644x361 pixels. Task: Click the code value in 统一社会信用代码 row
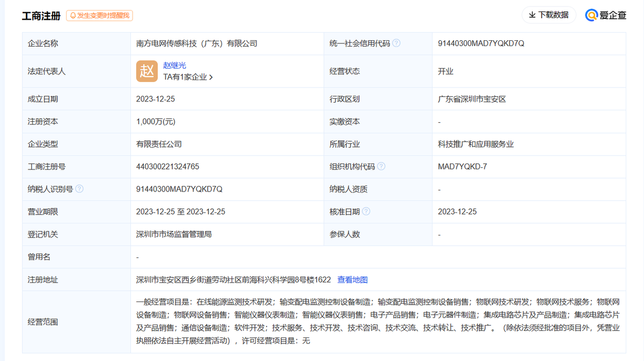pos(481,43)
